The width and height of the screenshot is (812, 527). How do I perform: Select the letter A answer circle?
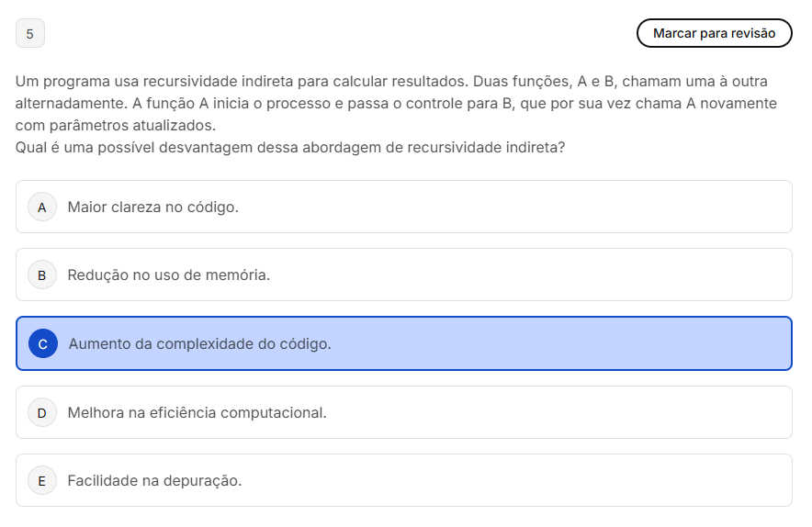pyautogui.click(x=42, y=207)
